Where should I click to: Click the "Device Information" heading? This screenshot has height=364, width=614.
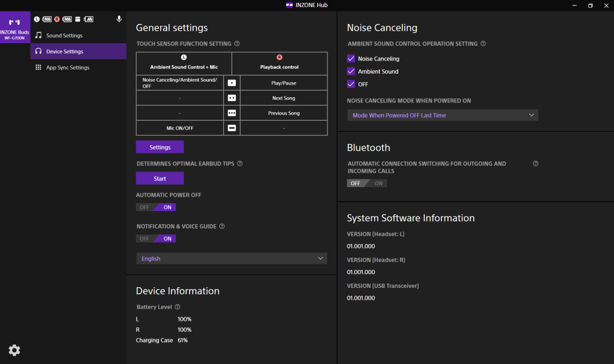point(177,291)
